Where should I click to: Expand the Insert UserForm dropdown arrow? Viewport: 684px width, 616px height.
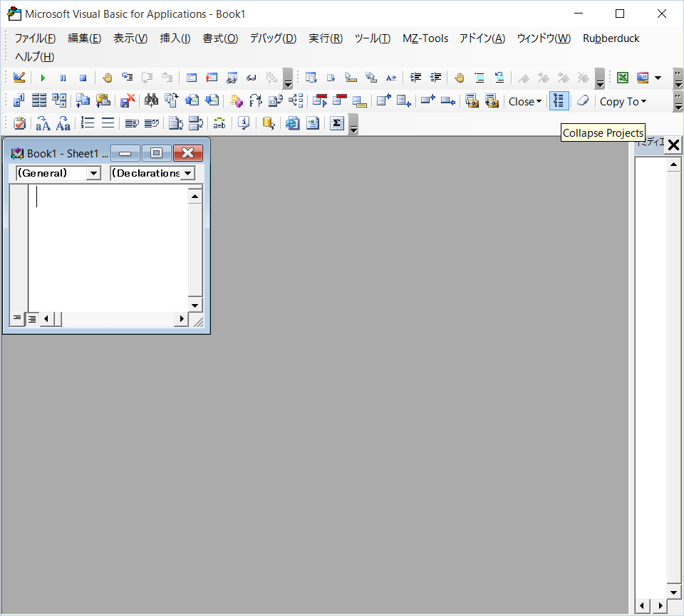[x=658, y=78]
